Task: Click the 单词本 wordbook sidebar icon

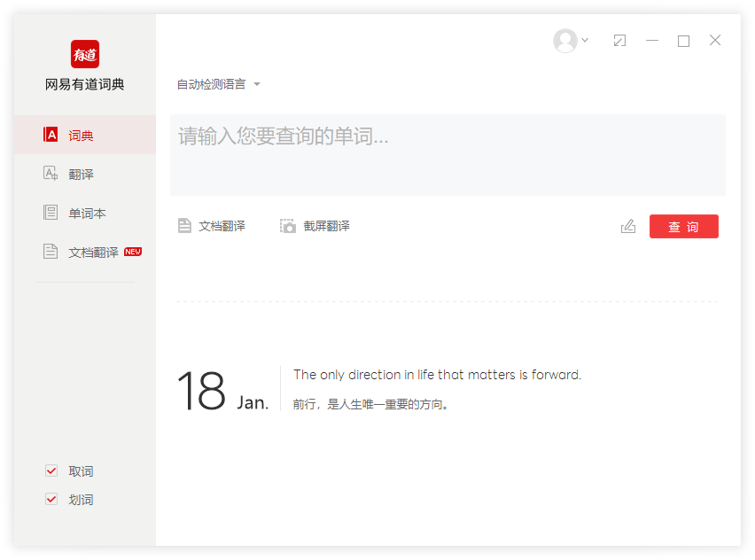Action: tap(51, 214)
